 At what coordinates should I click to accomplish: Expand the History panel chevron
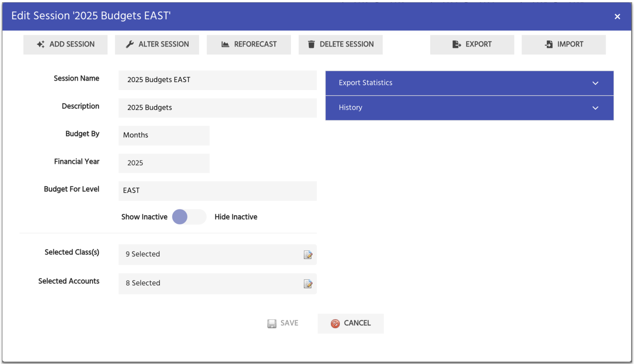(596, 108)
